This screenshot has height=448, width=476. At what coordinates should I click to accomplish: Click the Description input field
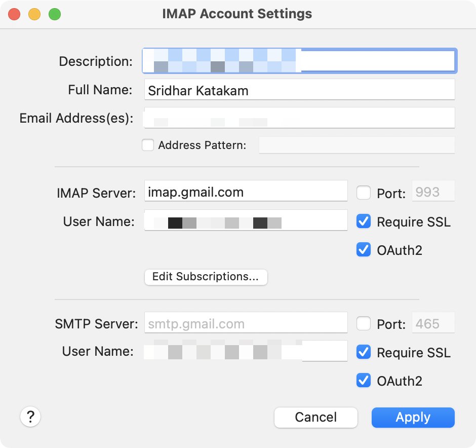300,61
